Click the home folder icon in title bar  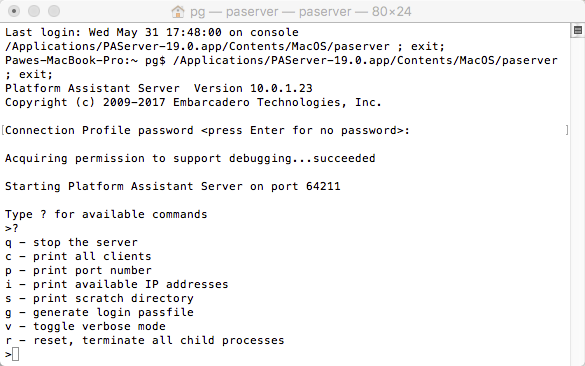tap(178, 12)
